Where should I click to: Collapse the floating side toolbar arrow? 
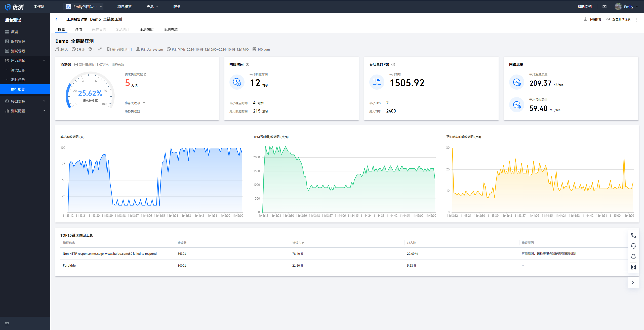633,282
